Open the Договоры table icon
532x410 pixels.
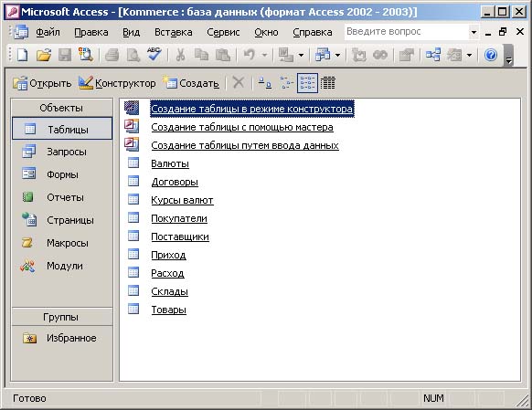[x=133, y=182]
